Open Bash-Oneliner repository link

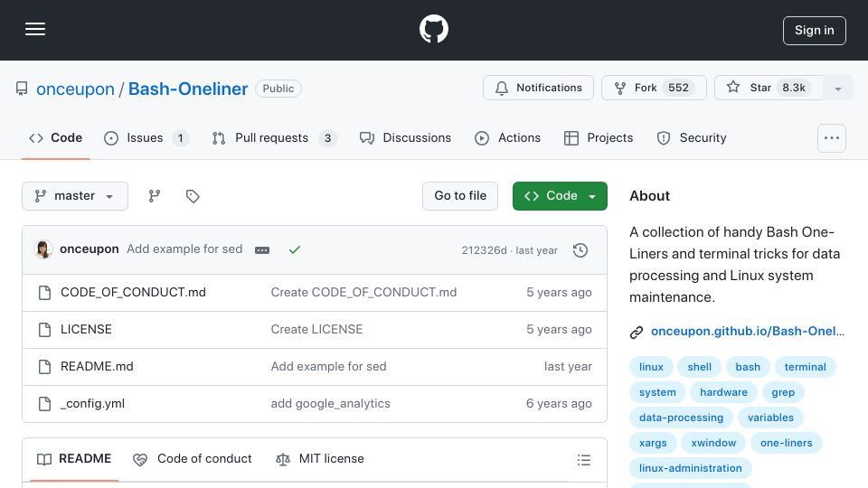tap(188, 89)
